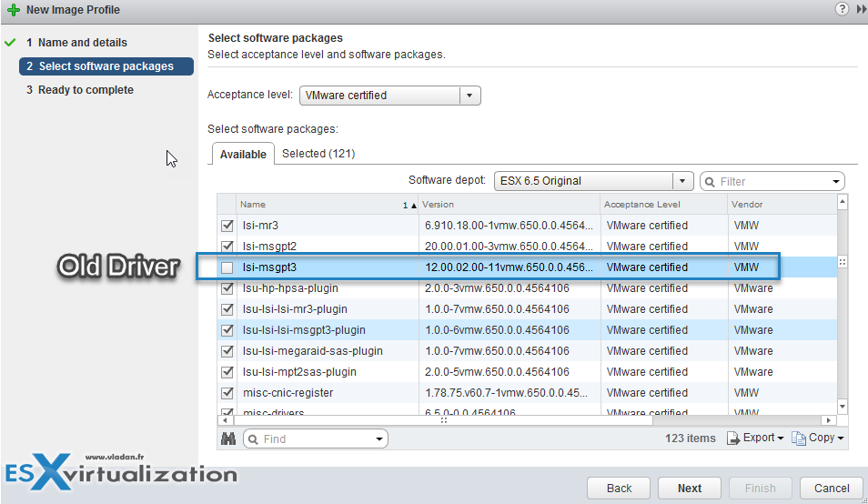The height and width of the screenshot is (504, 868).
Task: Uncheck the lsi-mr3 package checkbox
Action: coord(227,226)
